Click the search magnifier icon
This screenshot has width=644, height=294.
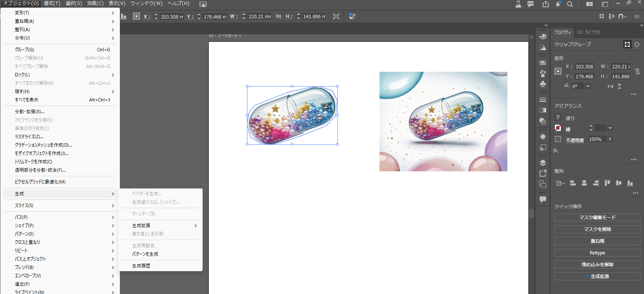(x=570, y=4)
